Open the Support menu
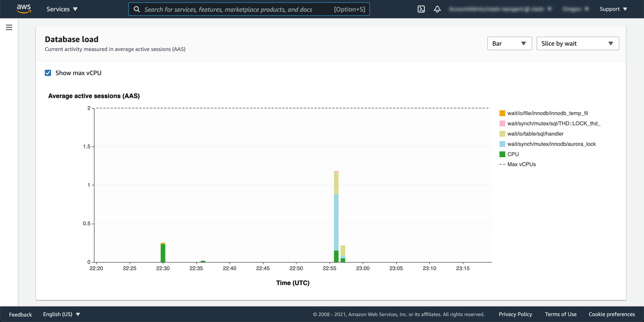The width and height of the screenshot is (644, 322). click(613, 9)
